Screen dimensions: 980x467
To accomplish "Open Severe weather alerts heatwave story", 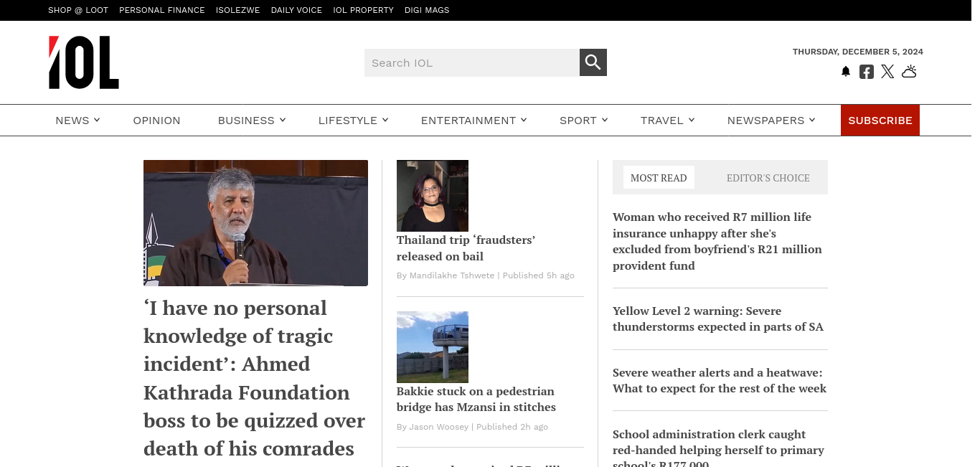I will (720, 380).
